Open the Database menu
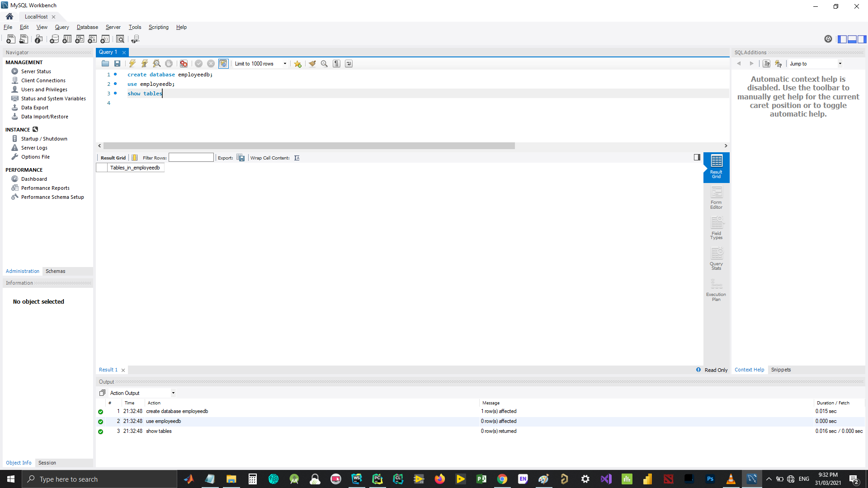Screen dimensions: 868x488 [x=87, y=27]
